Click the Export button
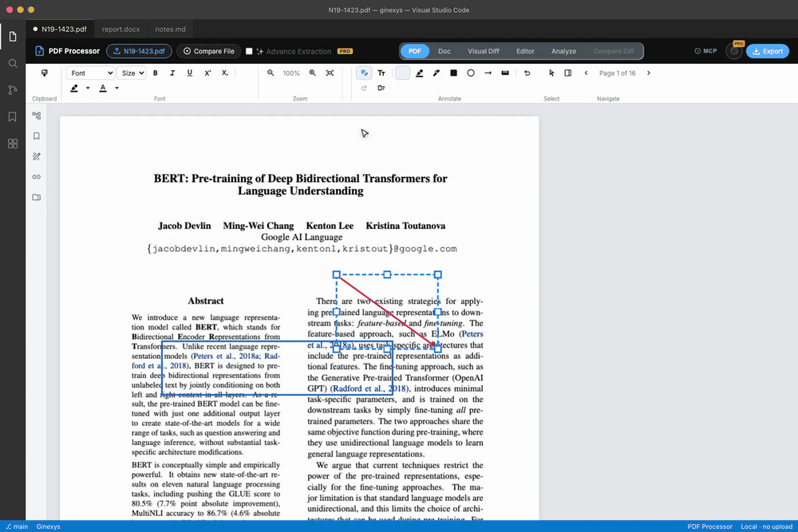Screen dimensions: 798x532 (x=768, y=51)
